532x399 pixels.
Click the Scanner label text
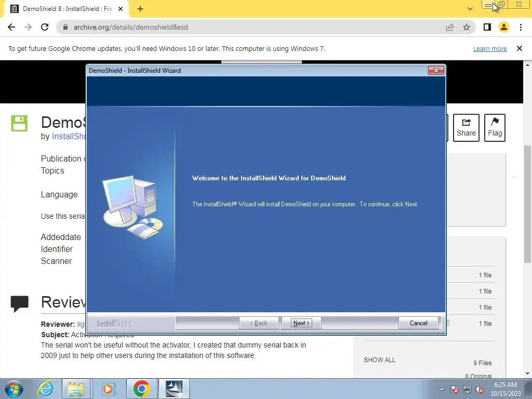pyautogui.click(x=56, y=261)
